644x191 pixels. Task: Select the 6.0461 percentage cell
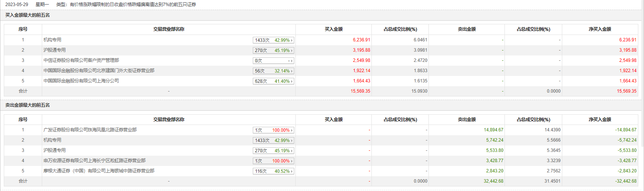pyautogui.click(x=420, y=40)
